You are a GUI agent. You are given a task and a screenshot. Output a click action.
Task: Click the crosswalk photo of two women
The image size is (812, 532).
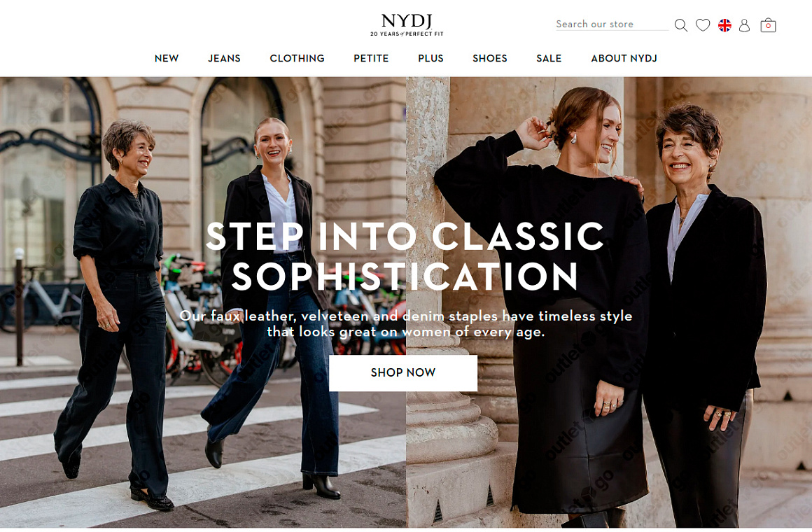[203, 302]
